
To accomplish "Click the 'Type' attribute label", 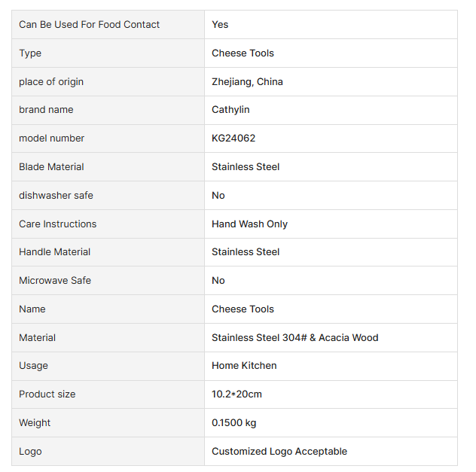I will pyautogui.click(x=30, y=53).
